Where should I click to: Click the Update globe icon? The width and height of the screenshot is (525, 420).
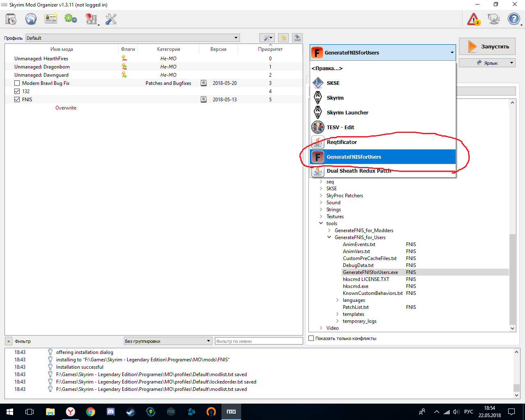(494, 19)
